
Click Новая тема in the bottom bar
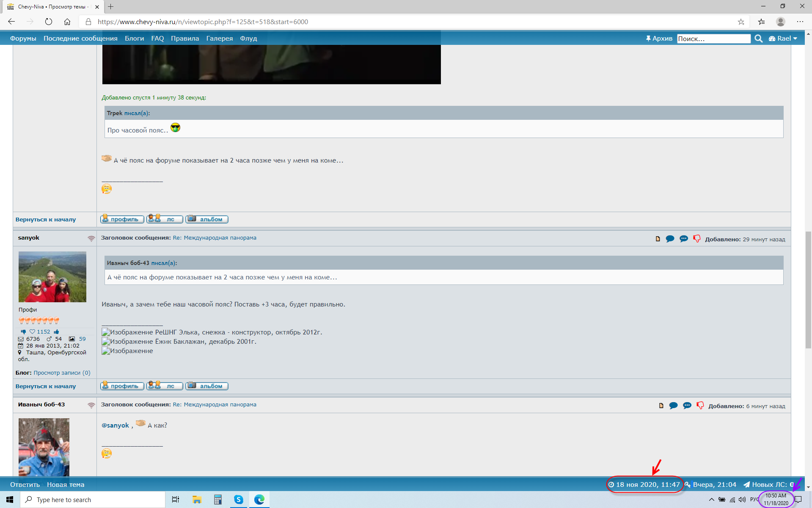[x=66, y=484]
